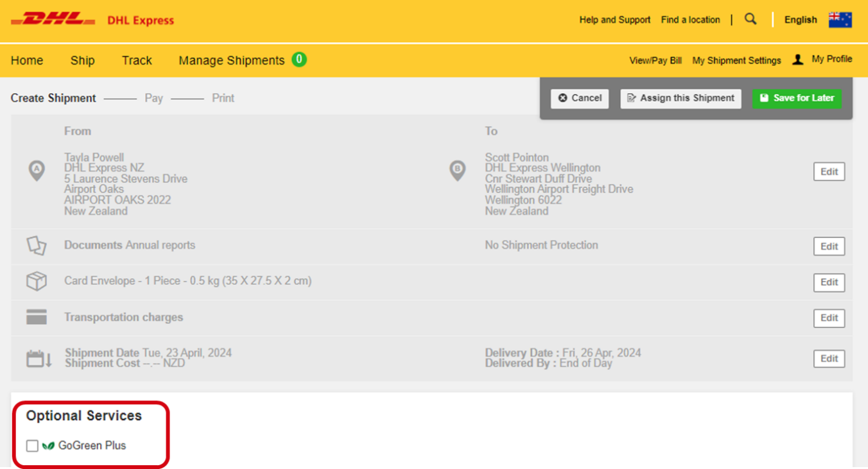This screenshot has width=868, height=469.
Task: Open My Profile link
Action: (832, 59)
